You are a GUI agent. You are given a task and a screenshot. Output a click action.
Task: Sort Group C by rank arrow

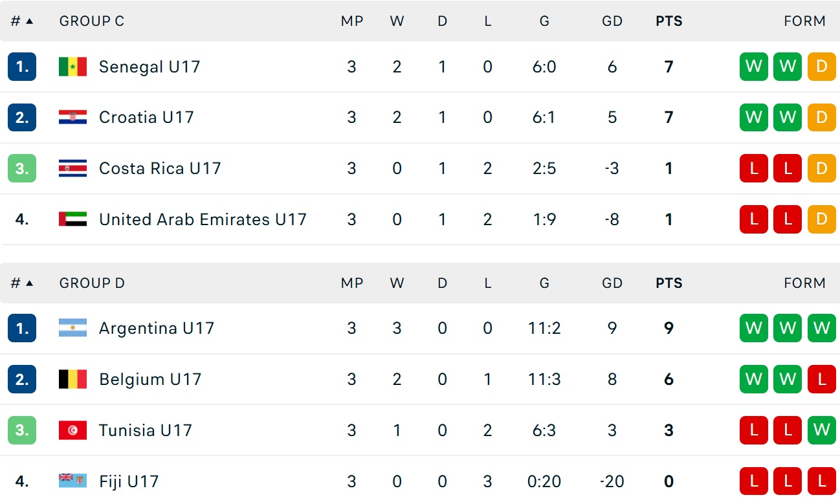point(29,21)
